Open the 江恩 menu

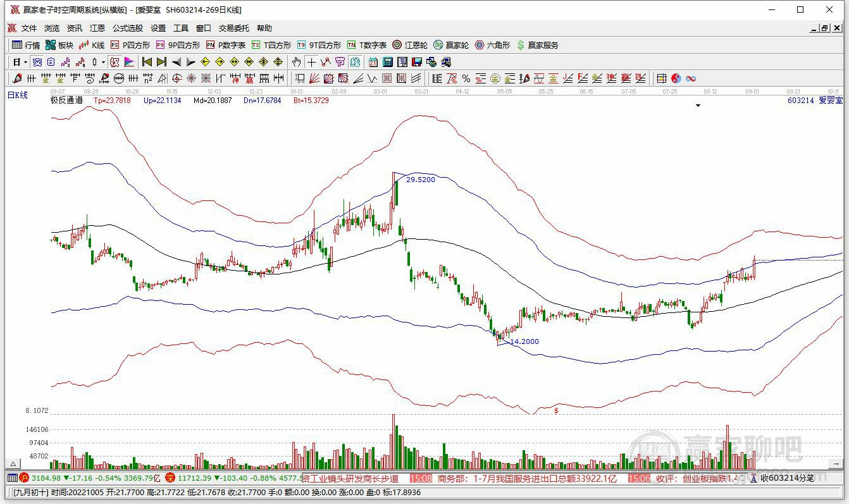point(97,28)
